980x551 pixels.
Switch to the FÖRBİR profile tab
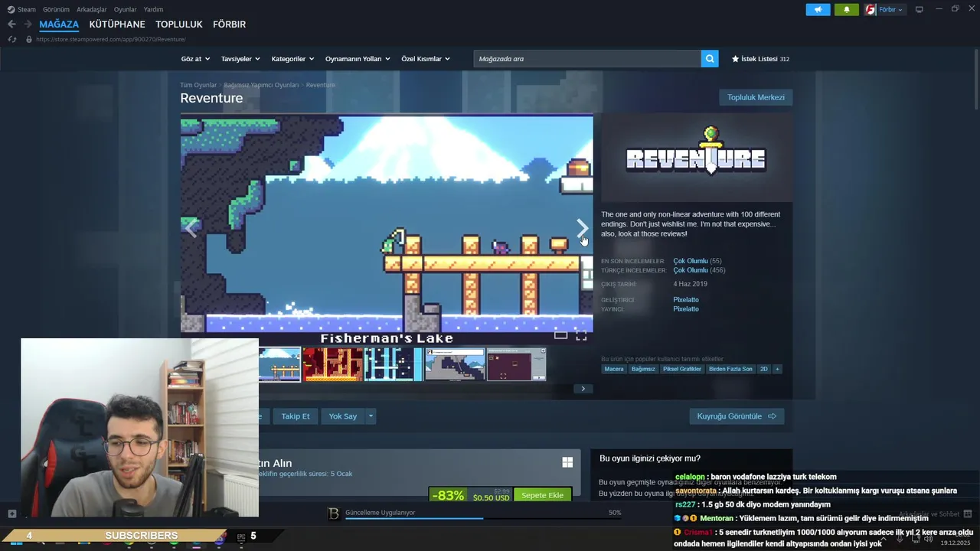(x=229, y=24)
